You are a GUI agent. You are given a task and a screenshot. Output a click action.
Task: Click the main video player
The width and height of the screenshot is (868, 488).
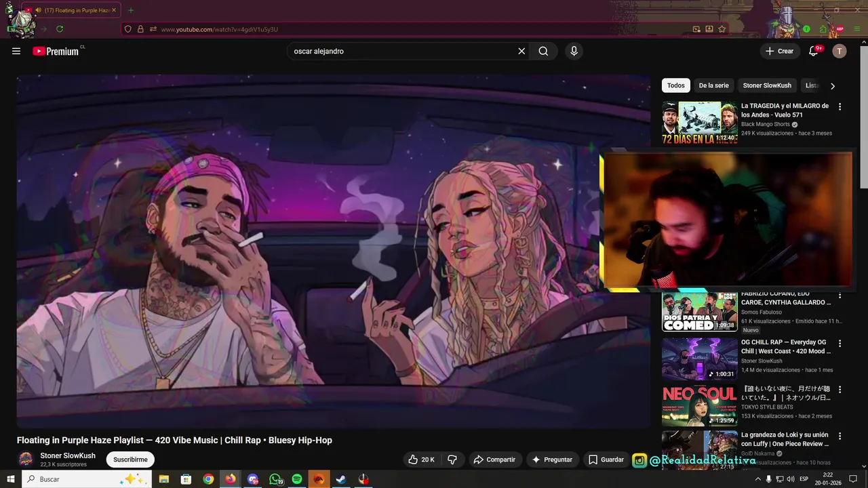(x=334, y=251)
